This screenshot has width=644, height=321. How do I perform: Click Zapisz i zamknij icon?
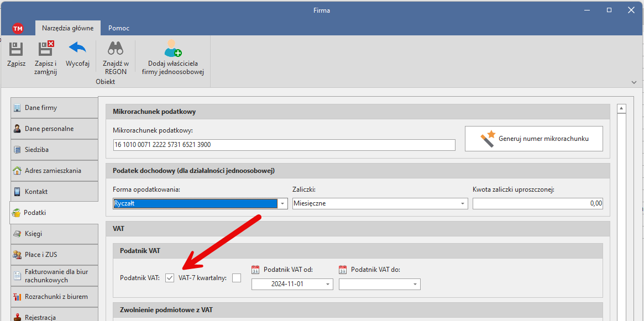click(x=45, y=49)
